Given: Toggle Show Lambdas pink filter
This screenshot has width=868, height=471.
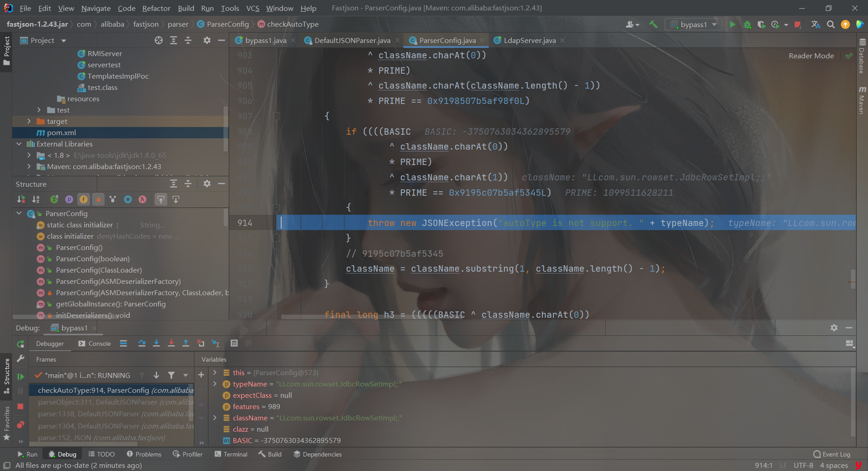Looking at the screenshot, I should [x=142, y=199].
